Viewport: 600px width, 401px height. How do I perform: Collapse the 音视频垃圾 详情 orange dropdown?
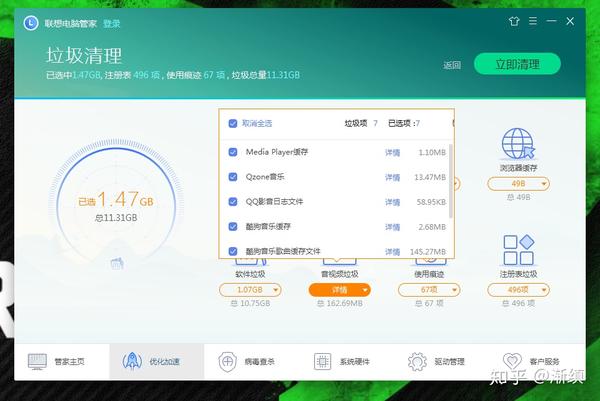tap(340, 290)
